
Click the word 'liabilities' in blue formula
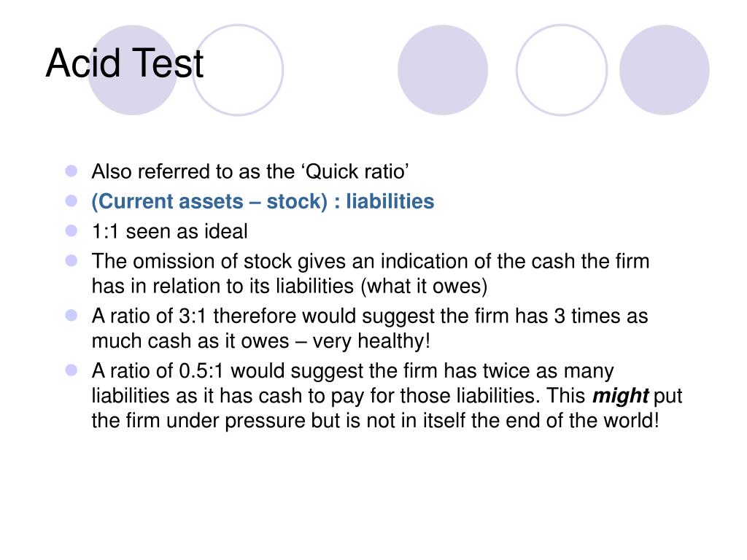390,201
